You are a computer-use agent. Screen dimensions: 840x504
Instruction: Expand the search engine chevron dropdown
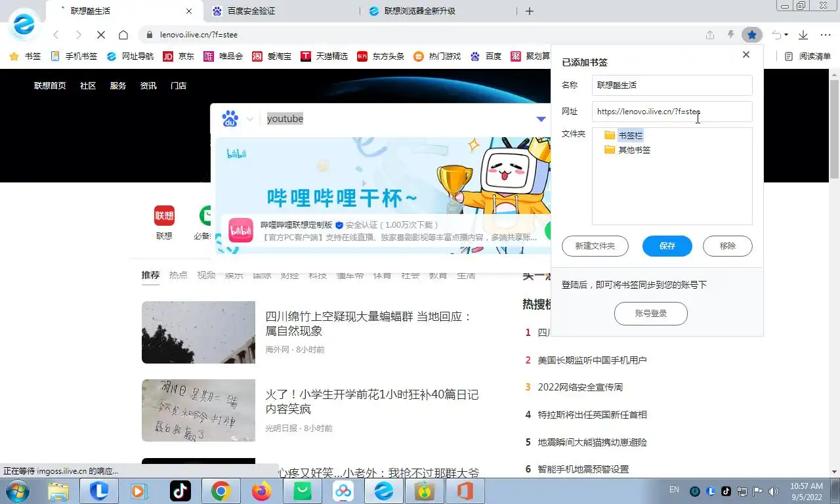250,119
